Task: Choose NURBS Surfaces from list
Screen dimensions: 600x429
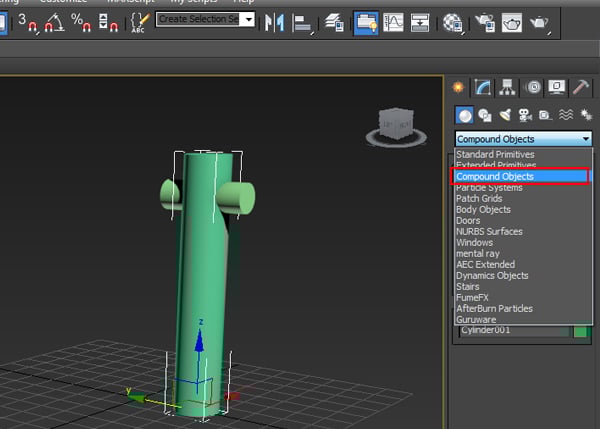Action: click(523, 232)
